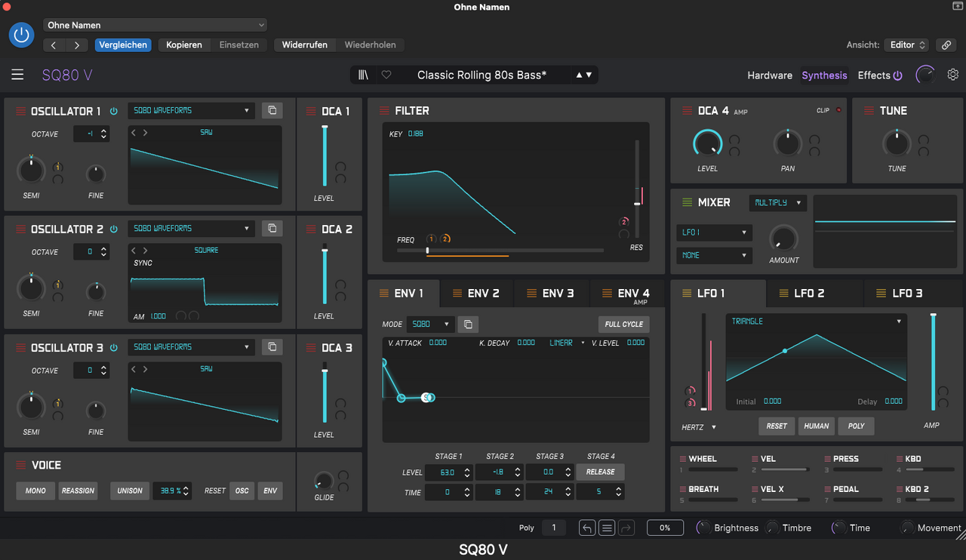Open Oscillator 1 waveform type dropdown
This screenshot has height=560, width=966.
(191, 110)
